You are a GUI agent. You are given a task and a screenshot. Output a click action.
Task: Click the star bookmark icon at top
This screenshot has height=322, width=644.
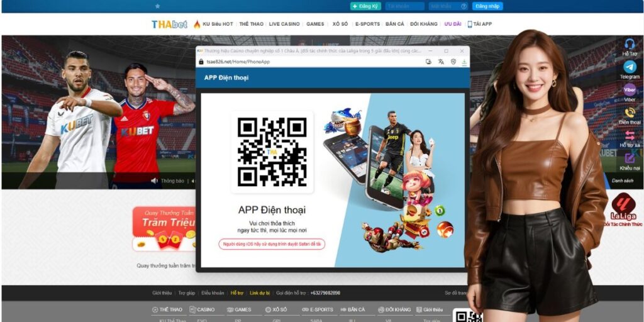[157, 6]
